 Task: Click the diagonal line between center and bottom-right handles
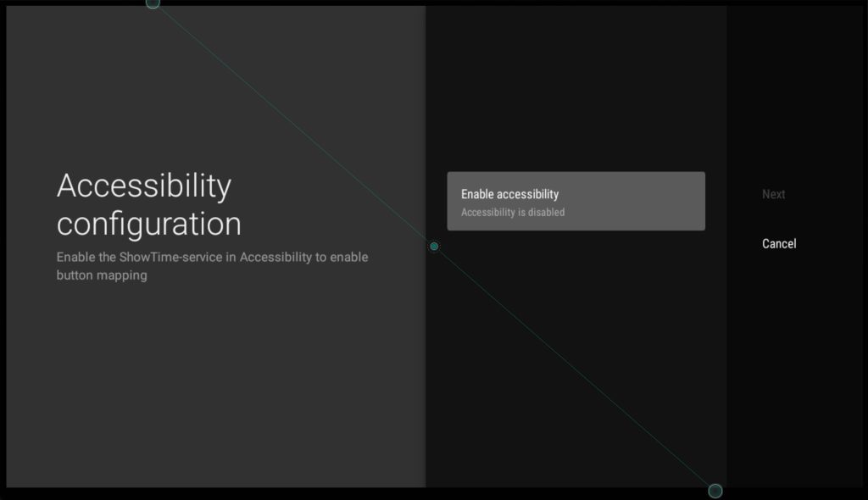point(575,369)
